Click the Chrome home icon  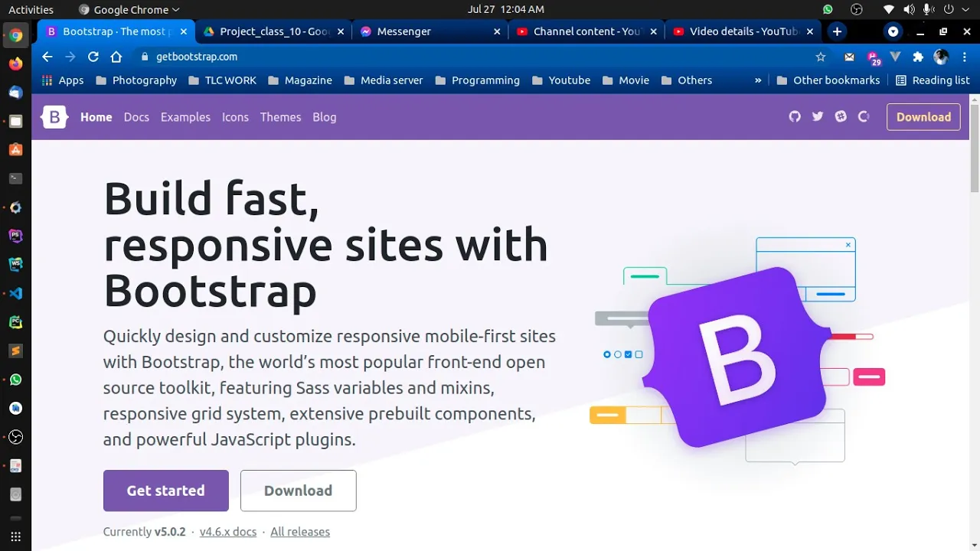point(116,57)
